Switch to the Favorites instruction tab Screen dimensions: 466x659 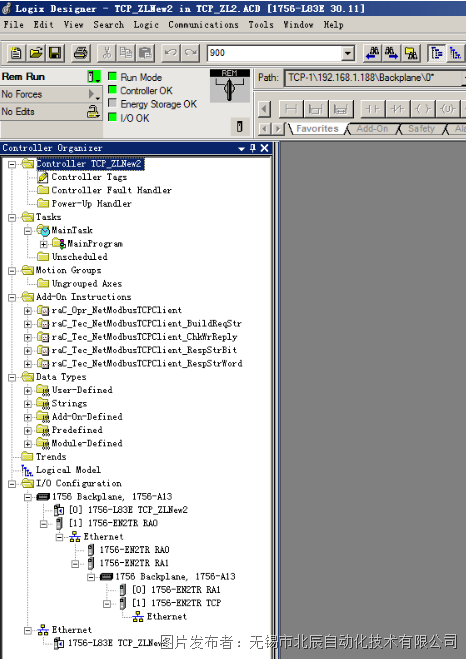click(x=317, y=129)
